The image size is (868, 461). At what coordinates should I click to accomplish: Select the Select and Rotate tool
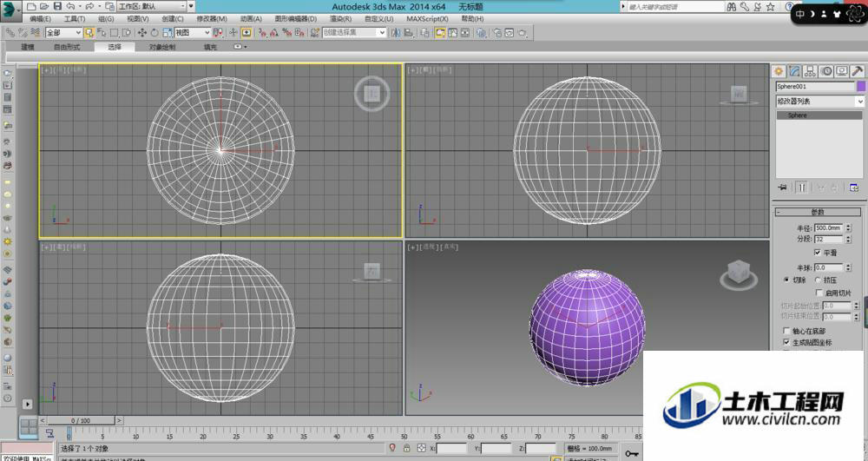155,33
